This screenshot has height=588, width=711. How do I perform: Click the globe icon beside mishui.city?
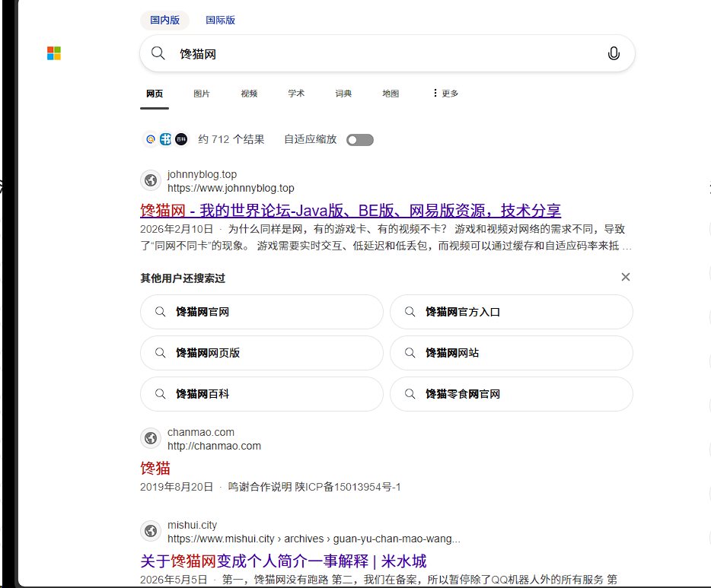pyautogui.click(x=151, y=531)
